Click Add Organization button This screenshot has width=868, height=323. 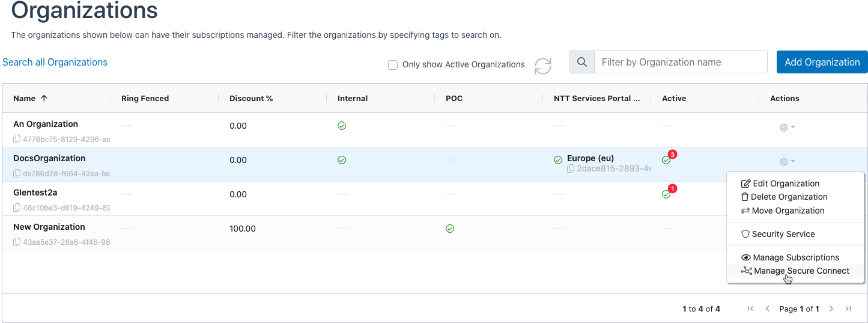822,62
